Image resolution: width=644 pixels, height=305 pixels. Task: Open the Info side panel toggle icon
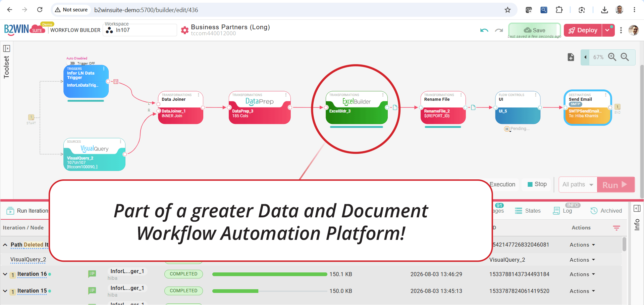click(637, 209)
